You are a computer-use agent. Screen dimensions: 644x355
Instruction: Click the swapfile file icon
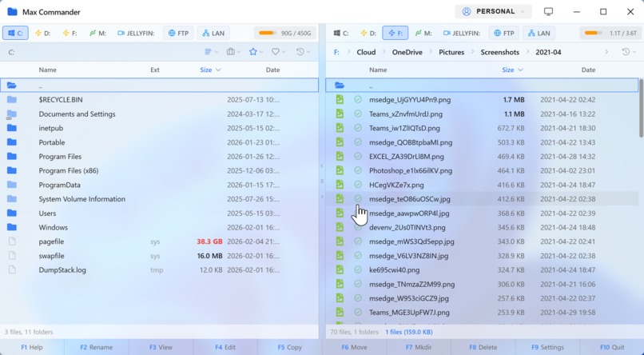12,256
